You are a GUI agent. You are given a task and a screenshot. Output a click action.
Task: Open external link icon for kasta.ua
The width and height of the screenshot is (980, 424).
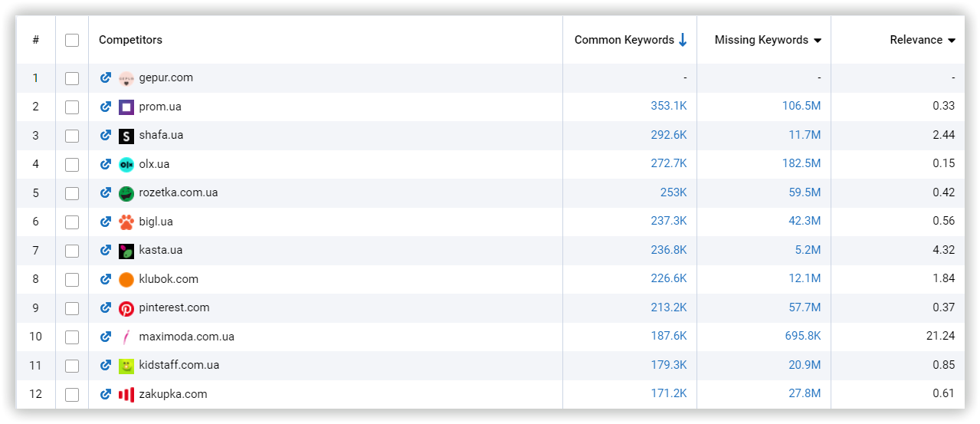point(106,250)
